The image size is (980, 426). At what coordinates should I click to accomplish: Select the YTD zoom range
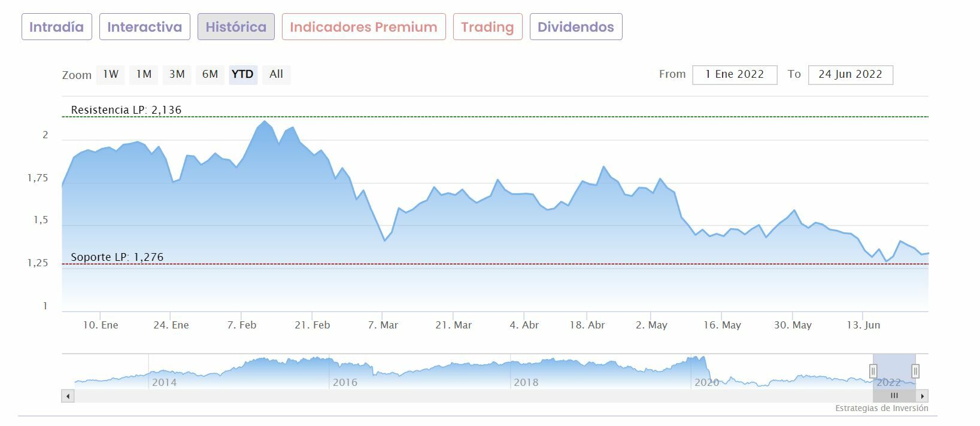tap(243, 74)
